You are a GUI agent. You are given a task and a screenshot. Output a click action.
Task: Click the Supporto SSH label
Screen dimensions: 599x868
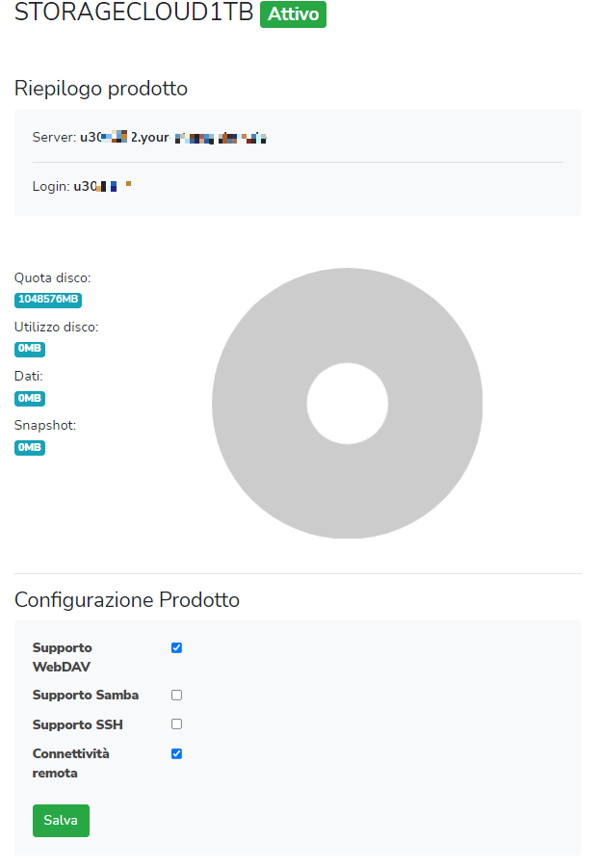click(x=78, y=724)
